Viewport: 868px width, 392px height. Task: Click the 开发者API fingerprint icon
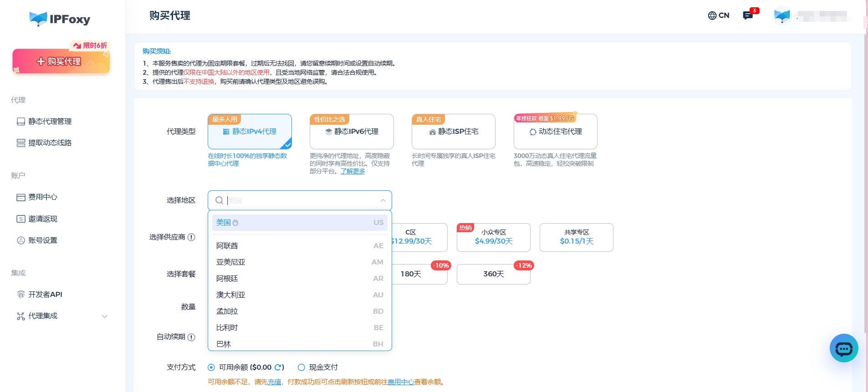pos(21,295)
